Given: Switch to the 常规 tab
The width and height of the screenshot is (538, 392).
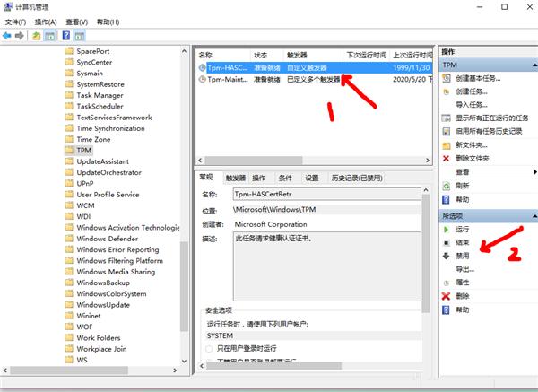Looking at the screenshot, I should coord(206,177).
